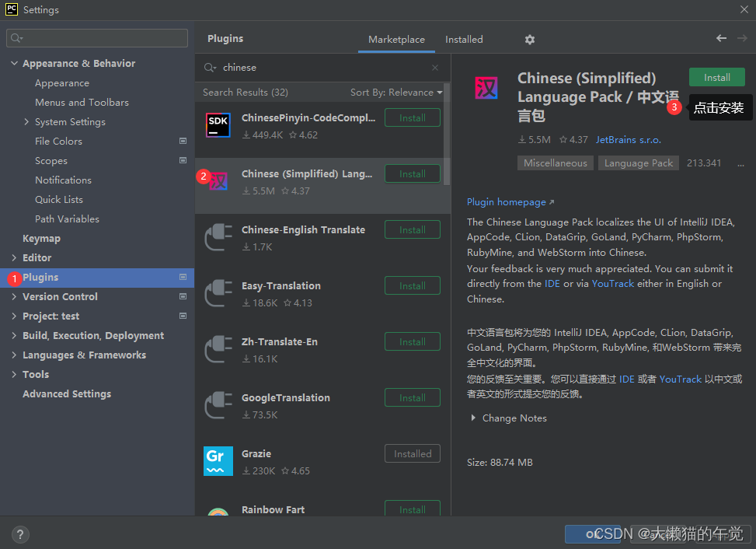Click the plugin search magnifier icon
This screenshot has height=549, width=756.
210,68
